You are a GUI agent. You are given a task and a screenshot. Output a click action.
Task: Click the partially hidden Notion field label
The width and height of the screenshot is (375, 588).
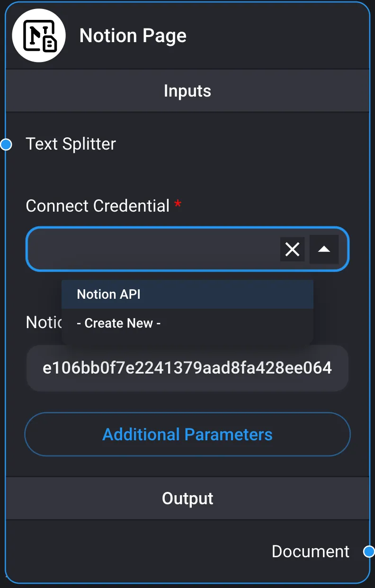[x=44, y=322]
